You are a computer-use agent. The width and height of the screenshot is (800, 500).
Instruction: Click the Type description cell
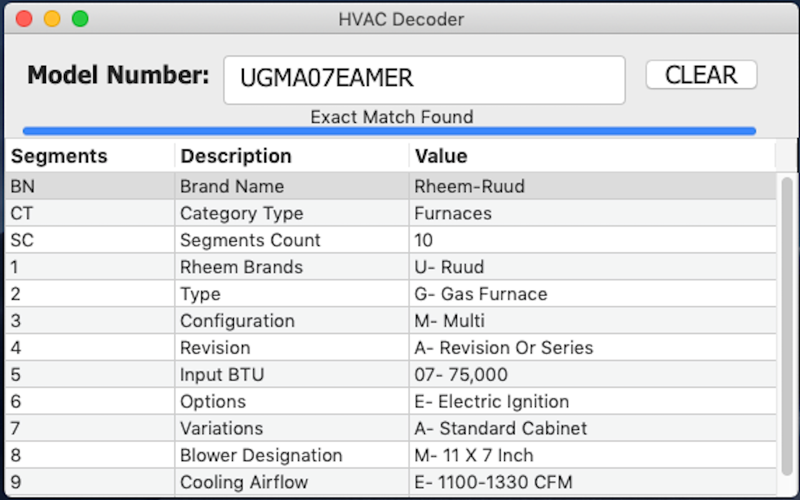292,294
